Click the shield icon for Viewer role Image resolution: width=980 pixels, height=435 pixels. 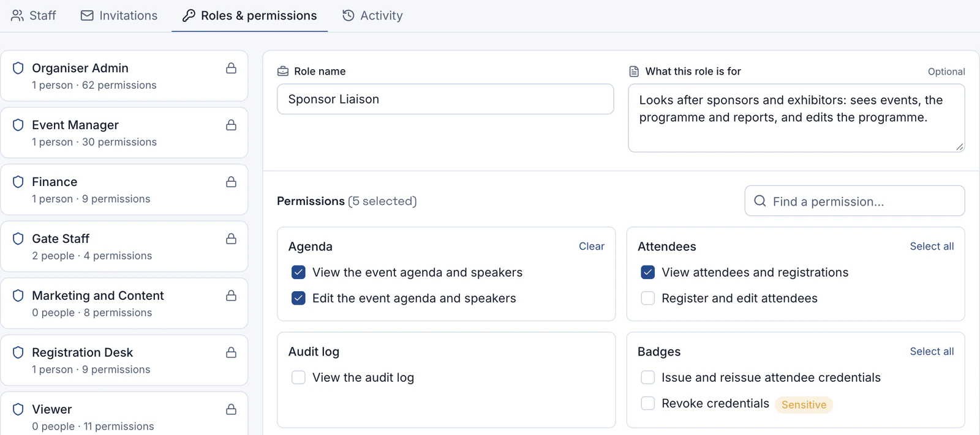(x=18, y=409)
